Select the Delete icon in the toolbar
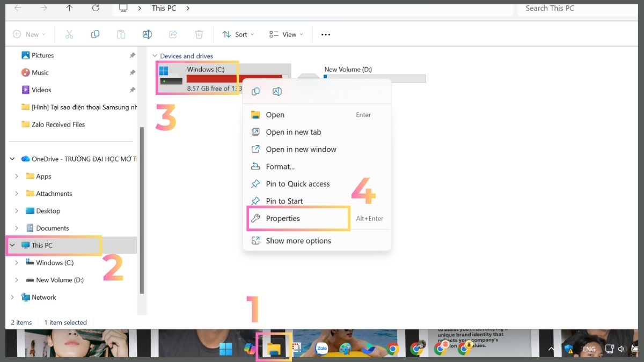This screenshot has width=644, height=362. click(x=198, y=34)
